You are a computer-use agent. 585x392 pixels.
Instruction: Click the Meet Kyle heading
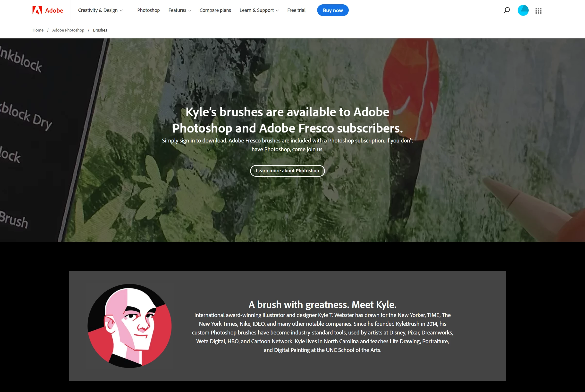point(322,305)
